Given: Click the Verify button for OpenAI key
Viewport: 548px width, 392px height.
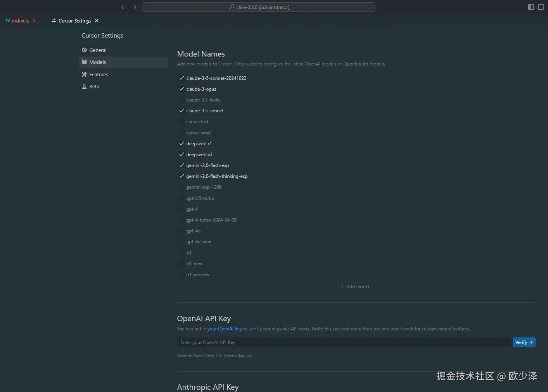Looking at the screenshot, I should (524, 342).
